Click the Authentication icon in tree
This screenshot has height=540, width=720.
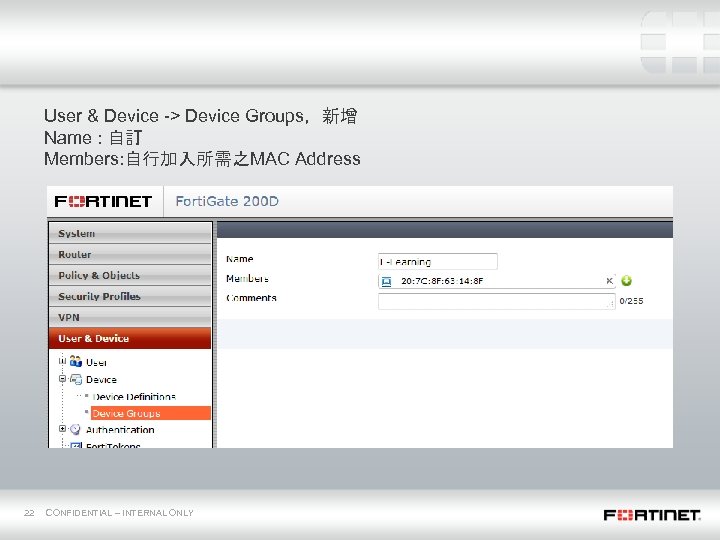(x=75, y=429)
